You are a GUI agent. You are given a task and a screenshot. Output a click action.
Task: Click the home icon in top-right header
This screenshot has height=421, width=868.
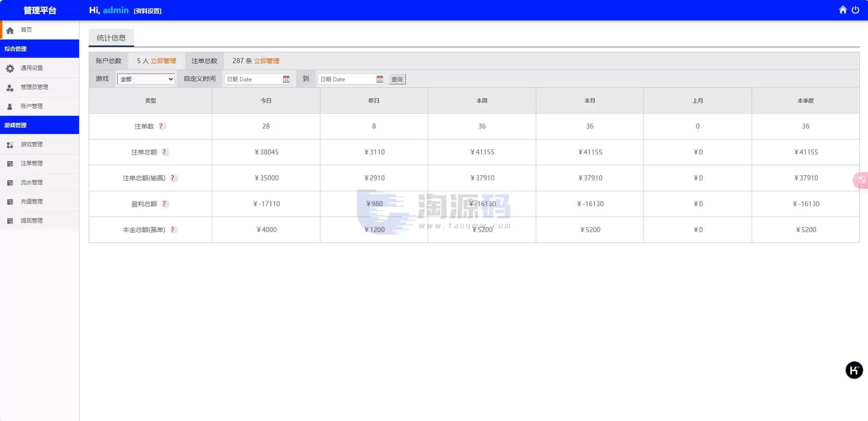click(x=843, y=10)
